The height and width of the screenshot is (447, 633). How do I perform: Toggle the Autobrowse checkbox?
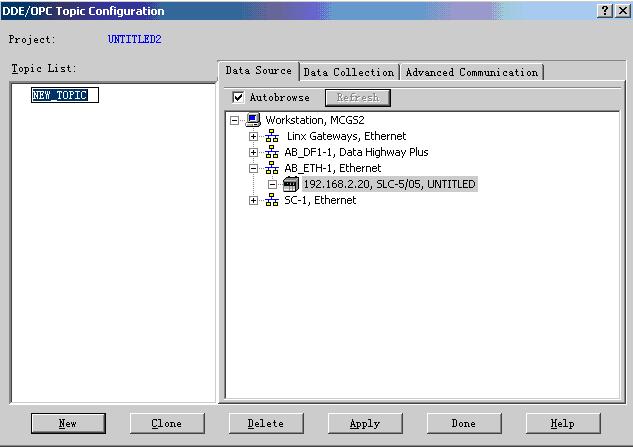tap(238, 98)
